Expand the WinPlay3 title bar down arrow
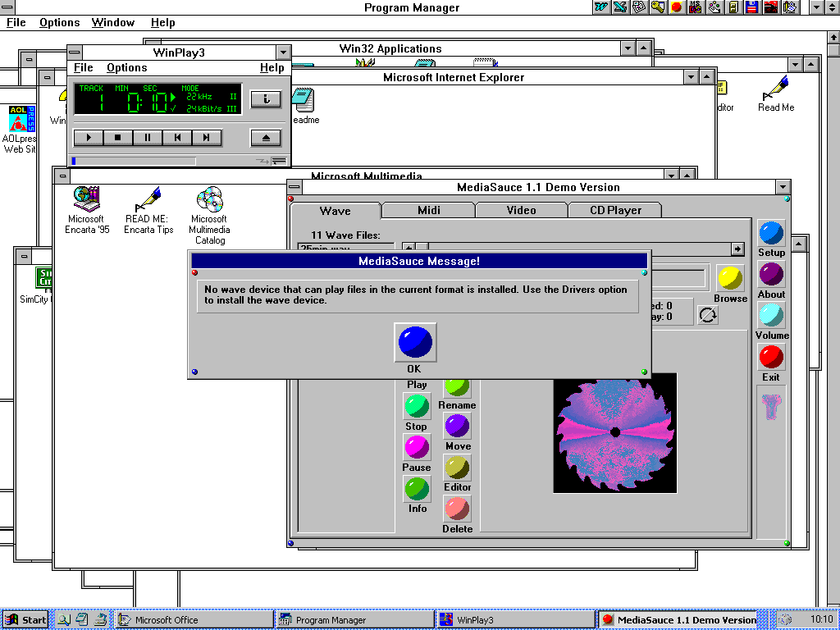The height and width of the screenshot is (630, 840). pyautogui.click(x=283, y=52)
